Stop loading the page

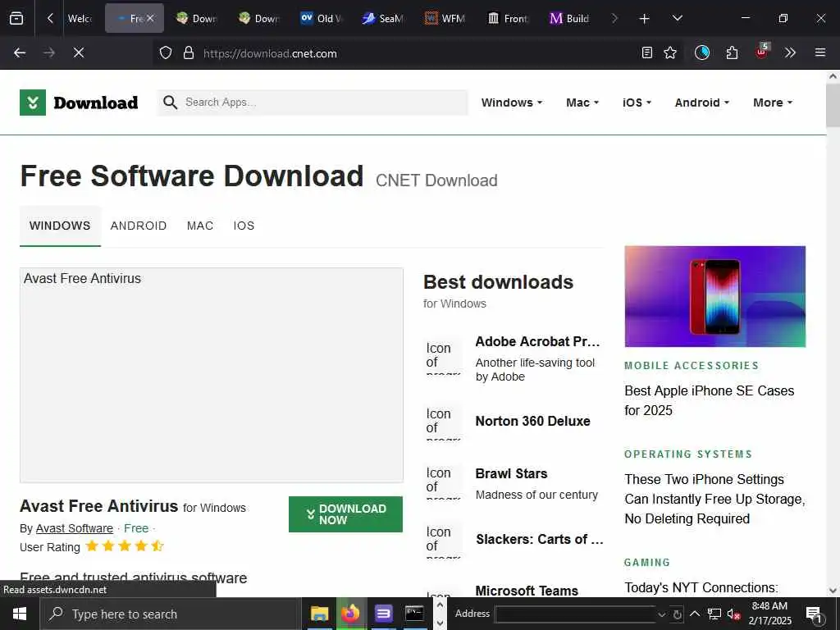click(x=78, y=53)
